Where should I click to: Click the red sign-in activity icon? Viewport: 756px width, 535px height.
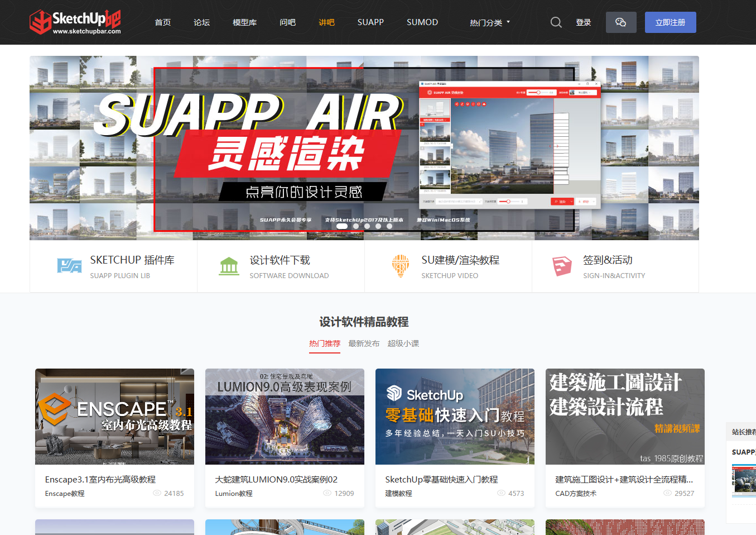click(x=562, y=266)
